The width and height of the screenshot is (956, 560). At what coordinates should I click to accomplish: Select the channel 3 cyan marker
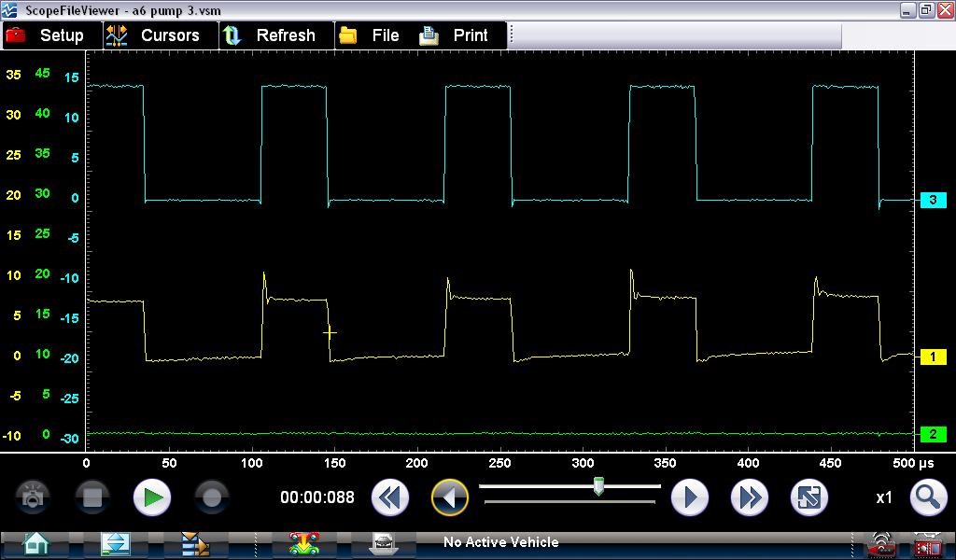click(x=933, y=201)
